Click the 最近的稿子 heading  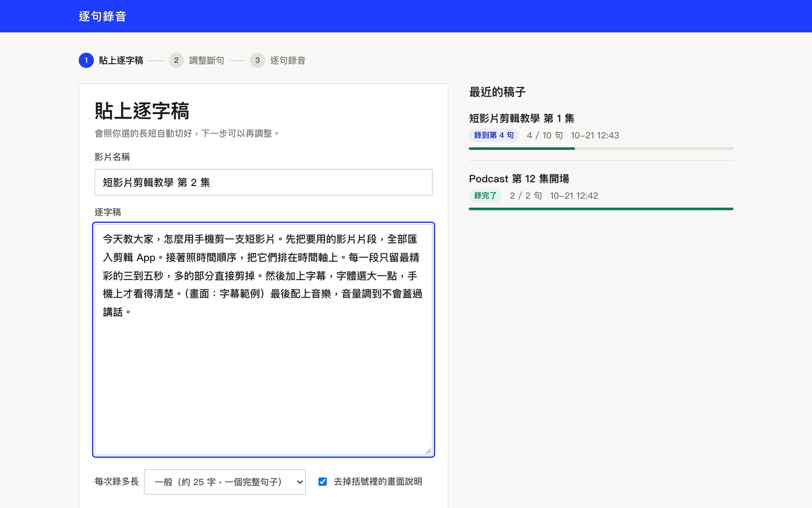click(497, 92)
